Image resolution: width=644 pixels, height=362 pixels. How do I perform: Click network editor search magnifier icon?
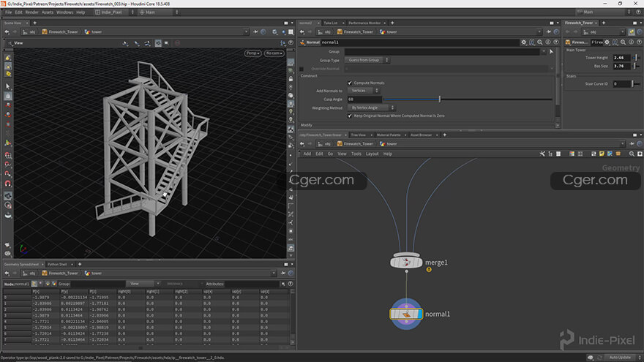(632, 154)
